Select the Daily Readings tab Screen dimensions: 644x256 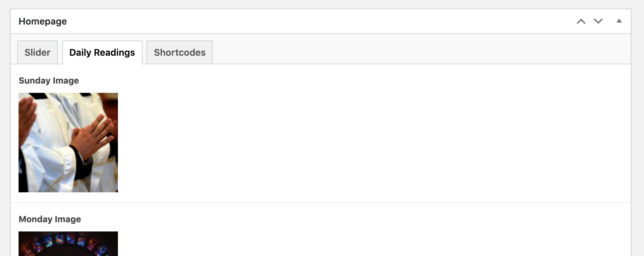(x=102, y=52)
